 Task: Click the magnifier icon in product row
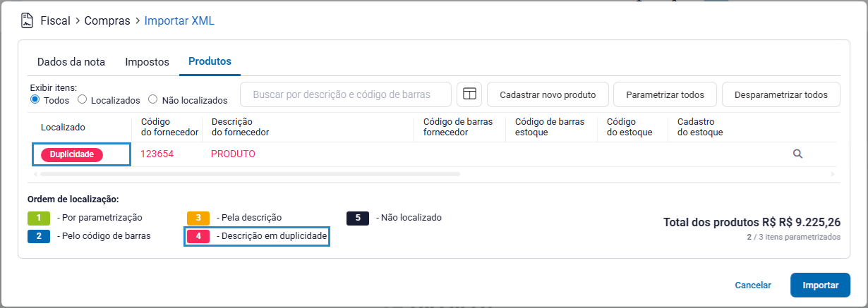(797, 154)
